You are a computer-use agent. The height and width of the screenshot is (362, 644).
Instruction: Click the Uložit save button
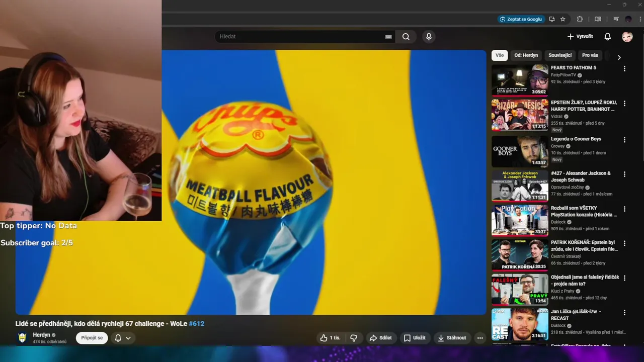415,338
